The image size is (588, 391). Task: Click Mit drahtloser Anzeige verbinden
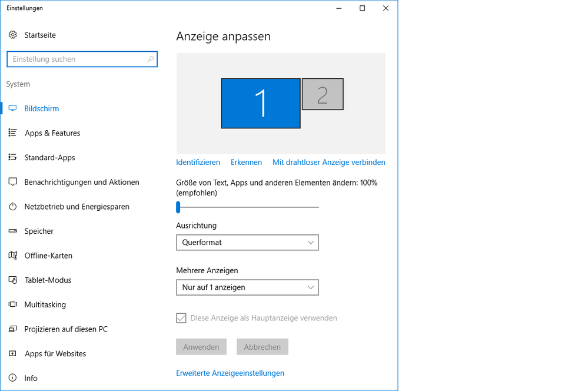tap(328, 163)
